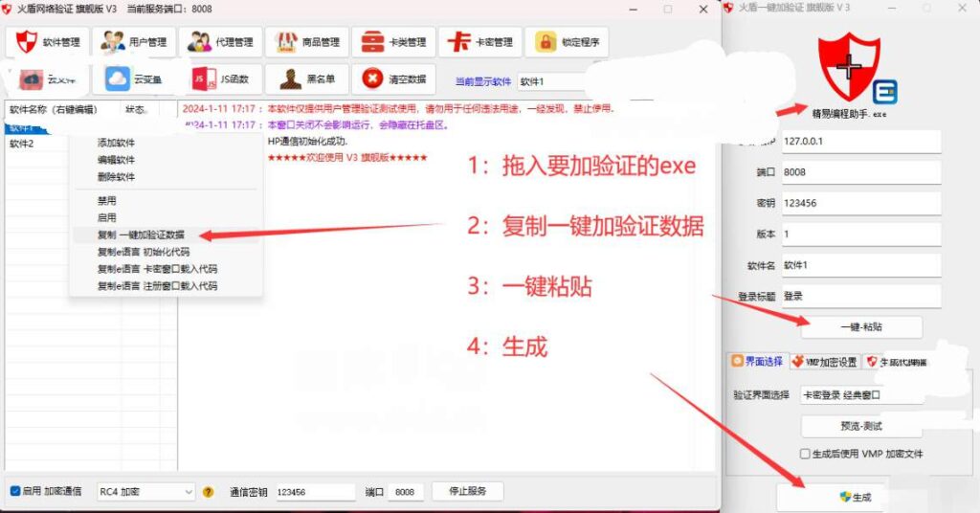Choose 启用 in context menu
The height and width of the screenshot is (513, 980).
[107, 217]
